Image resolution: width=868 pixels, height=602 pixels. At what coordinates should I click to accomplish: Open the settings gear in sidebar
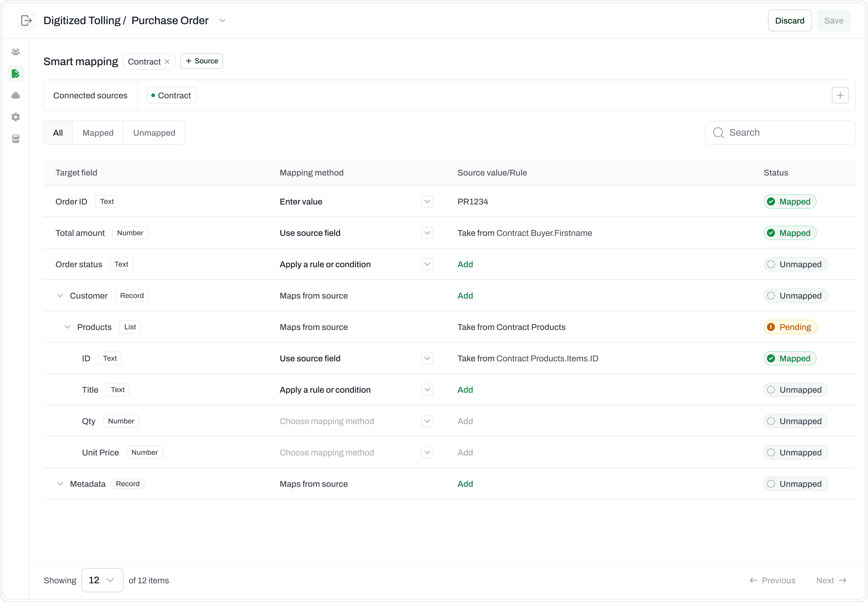tap(15, 117)
